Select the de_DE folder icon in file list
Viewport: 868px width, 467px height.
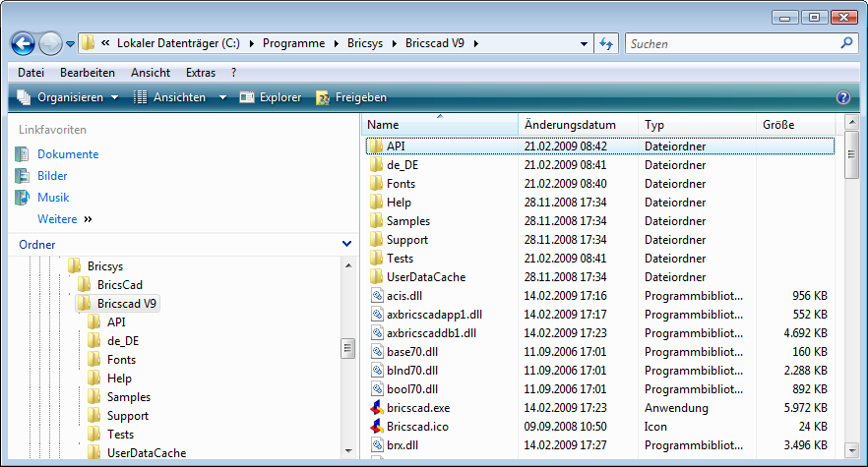coord(376,165)
